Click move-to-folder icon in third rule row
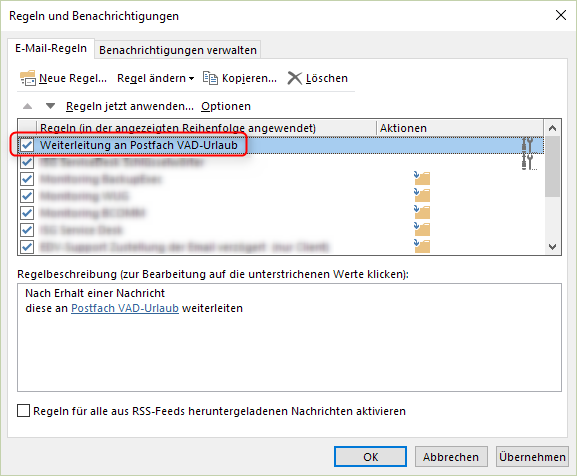 tap(422, 178)
